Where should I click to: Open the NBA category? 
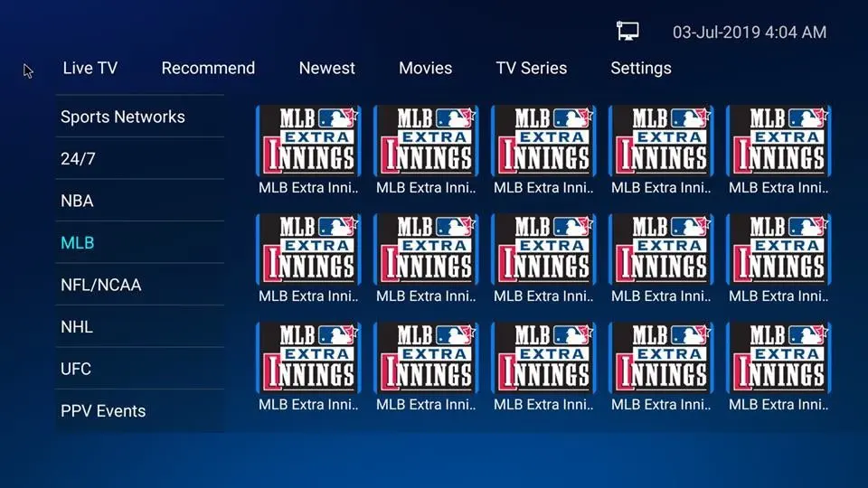coord(140,201)
